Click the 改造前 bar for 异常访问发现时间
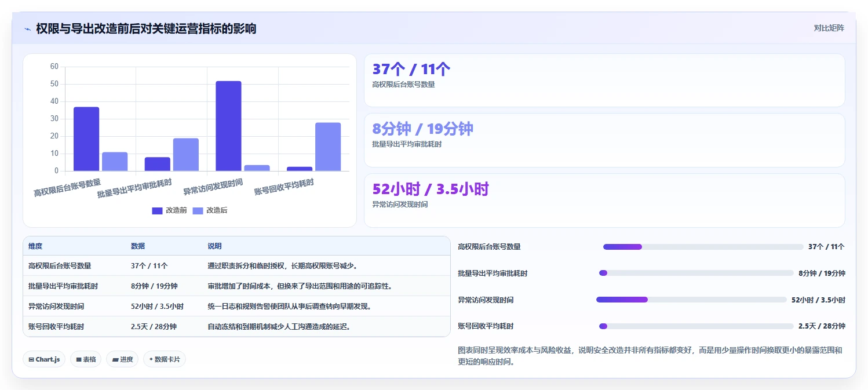 click(228, 126)
